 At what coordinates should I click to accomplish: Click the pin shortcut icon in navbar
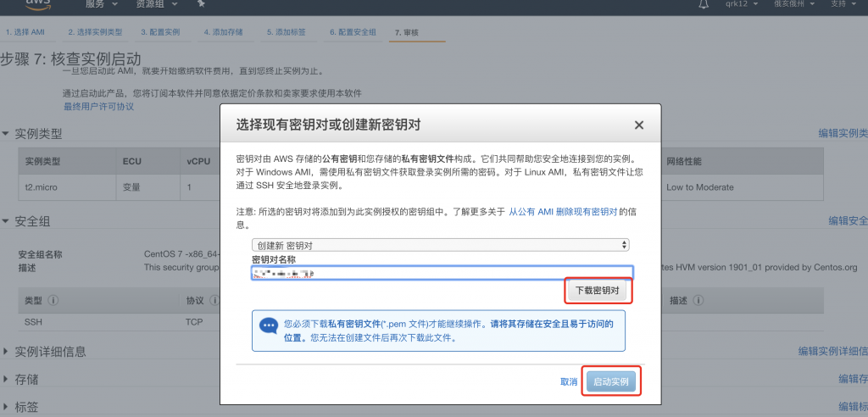[x=201, y=3]
